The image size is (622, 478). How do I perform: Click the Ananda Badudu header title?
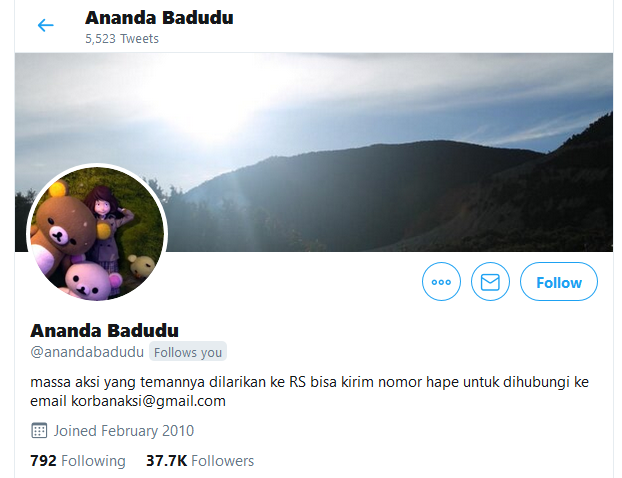click(x=159, y=18)
